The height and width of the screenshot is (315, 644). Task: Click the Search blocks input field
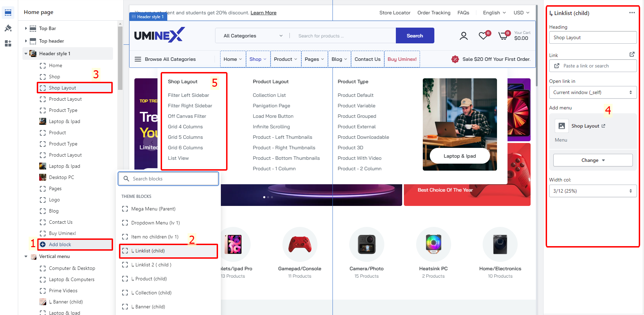tap(168, 179)
